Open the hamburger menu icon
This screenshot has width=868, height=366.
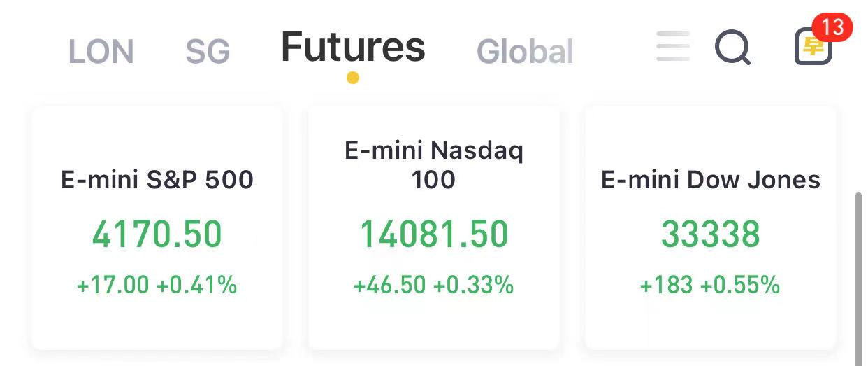tap(673, 46)
